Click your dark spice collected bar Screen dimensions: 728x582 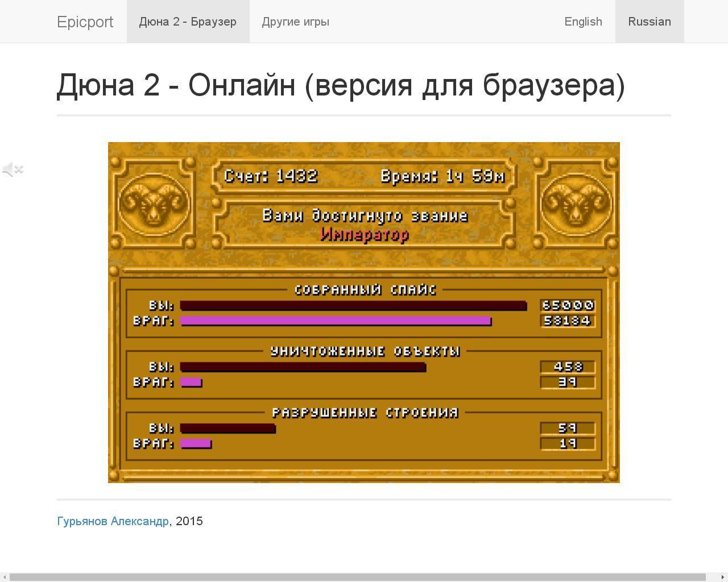pyautogui.click(x=353, y=306)
